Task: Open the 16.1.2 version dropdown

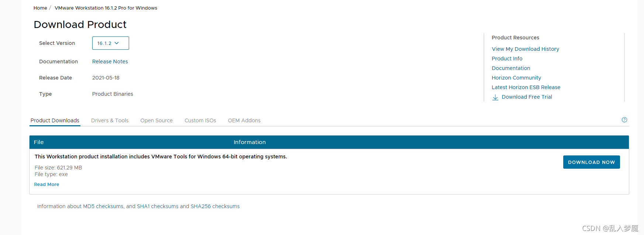Action: pos(110,43)
